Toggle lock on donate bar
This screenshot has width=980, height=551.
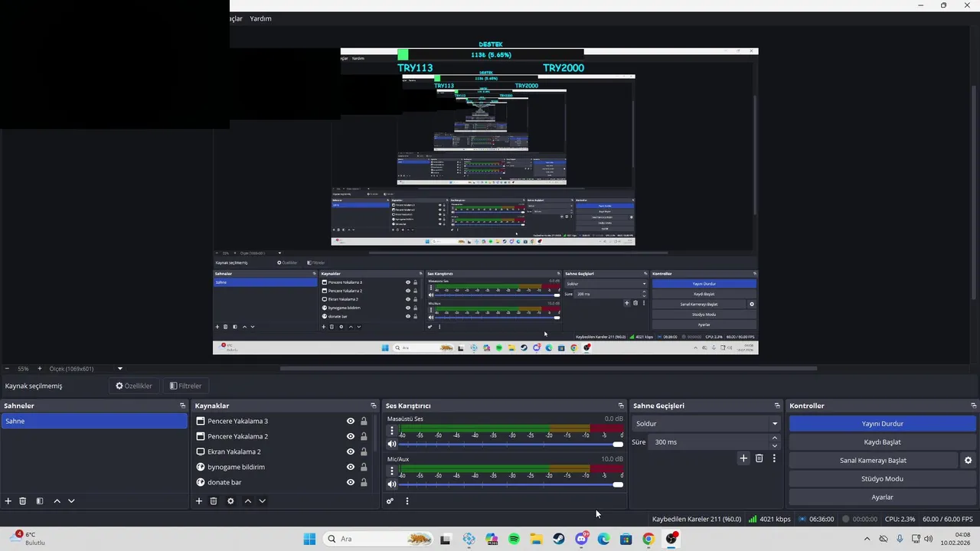point(364,482)
